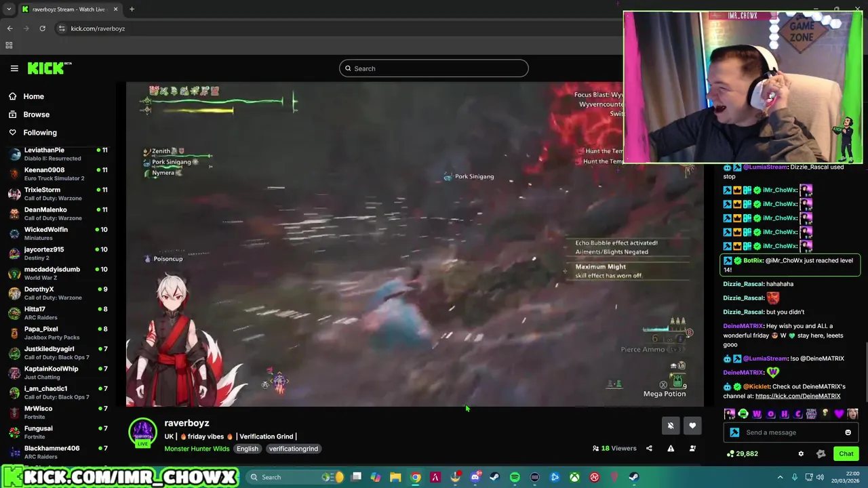Image resolution: width=868 pixels, height=488 pixels.
Task: Share the raverboyz stream
Action: tap(649, 448)
